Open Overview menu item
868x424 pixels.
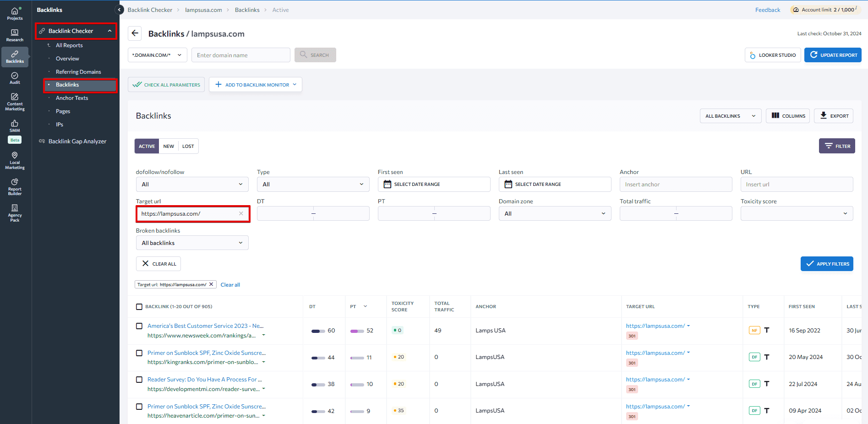(x=67, y=59)
